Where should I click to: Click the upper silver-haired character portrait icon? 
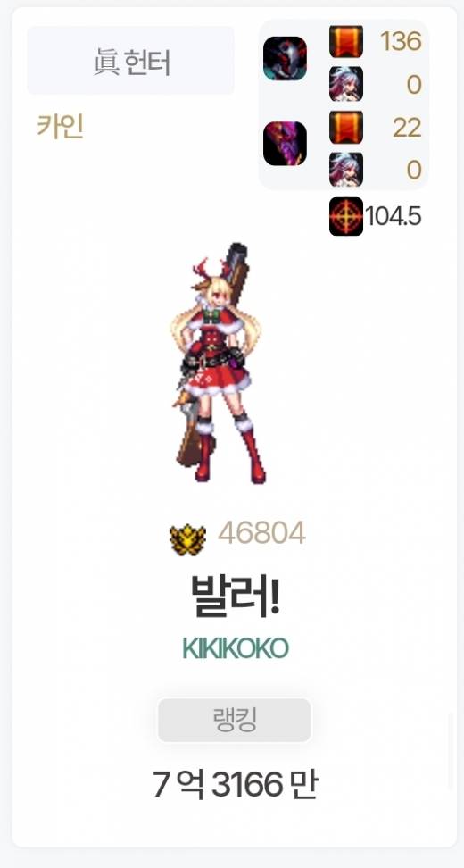[346, 84]
